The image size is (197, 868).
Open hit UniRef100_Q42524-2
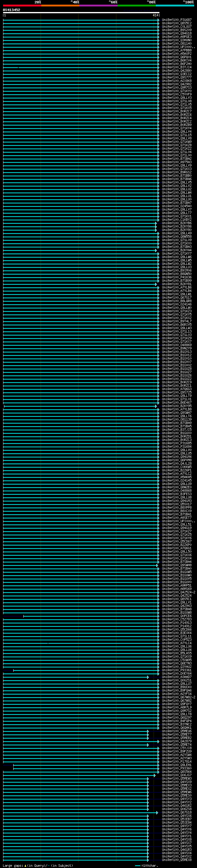(x=179, y=592)
